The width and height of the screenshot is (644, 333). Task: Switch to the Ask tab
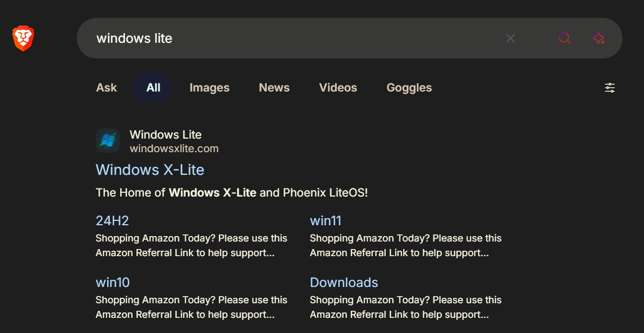pos(107,88)
